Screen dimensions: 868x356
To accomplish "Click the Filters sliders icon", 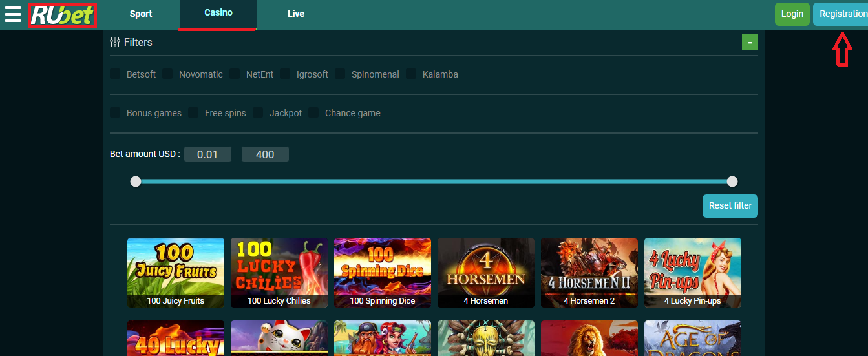I will coord(115,42).
